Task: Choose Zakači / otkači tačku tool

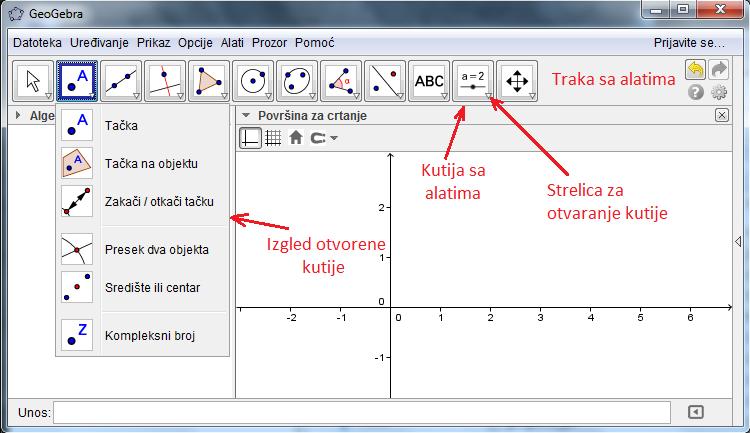Action: pyautogui.click(x=143, y=201)
